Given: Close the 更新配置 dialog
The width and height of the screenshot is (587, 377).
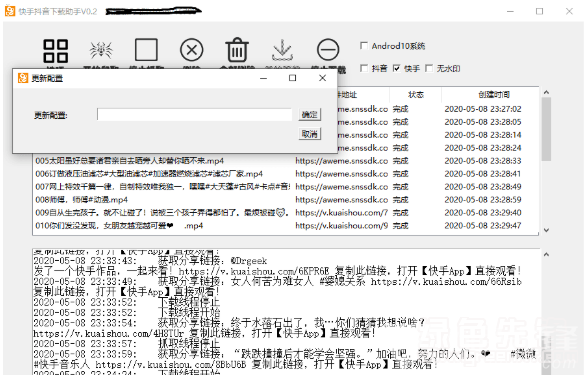Looking at the screenshot, I should click(322, 78).
